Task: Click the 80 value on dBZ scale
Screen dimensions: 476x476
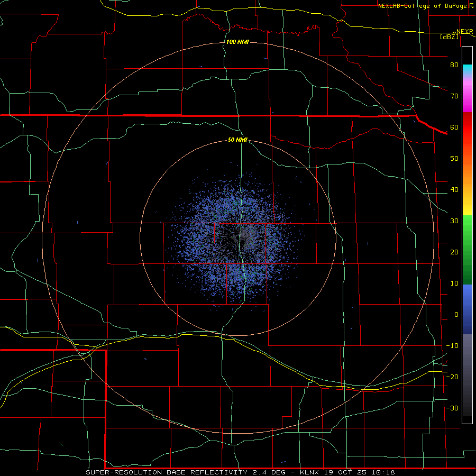Action: click(x=454, y=65)
